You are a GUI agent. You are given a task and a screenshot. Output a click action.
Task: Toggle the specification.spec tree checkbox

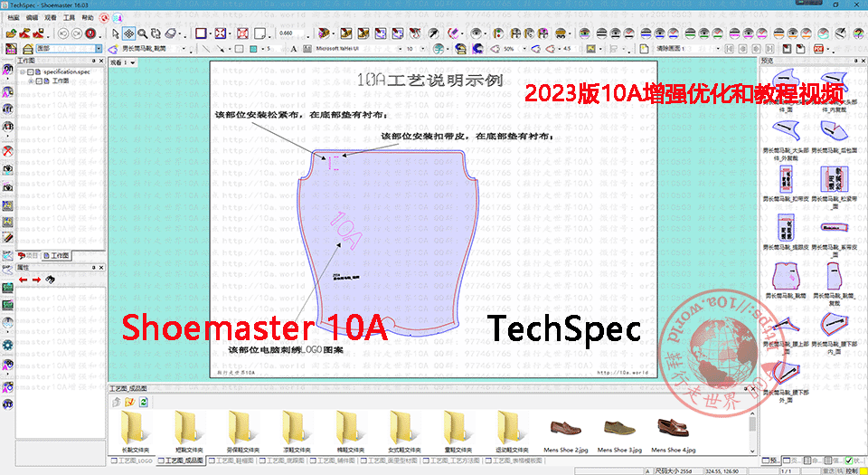31,72
